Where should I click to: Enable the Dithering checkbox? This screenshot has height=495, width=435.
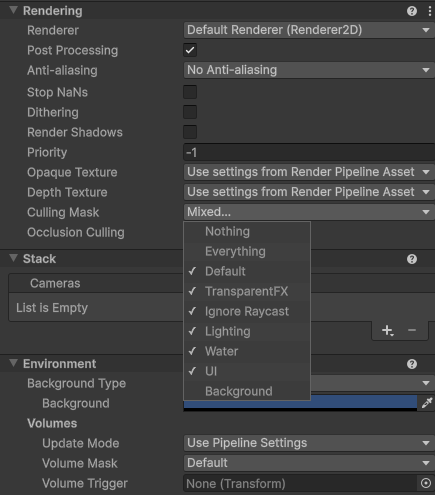pyautogui.click(x=190, y=112)
